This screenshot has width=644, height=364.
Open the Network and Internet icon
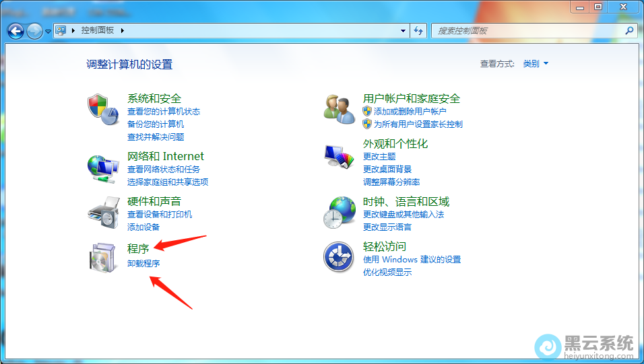pyautogui.click(x=102, y=168)
